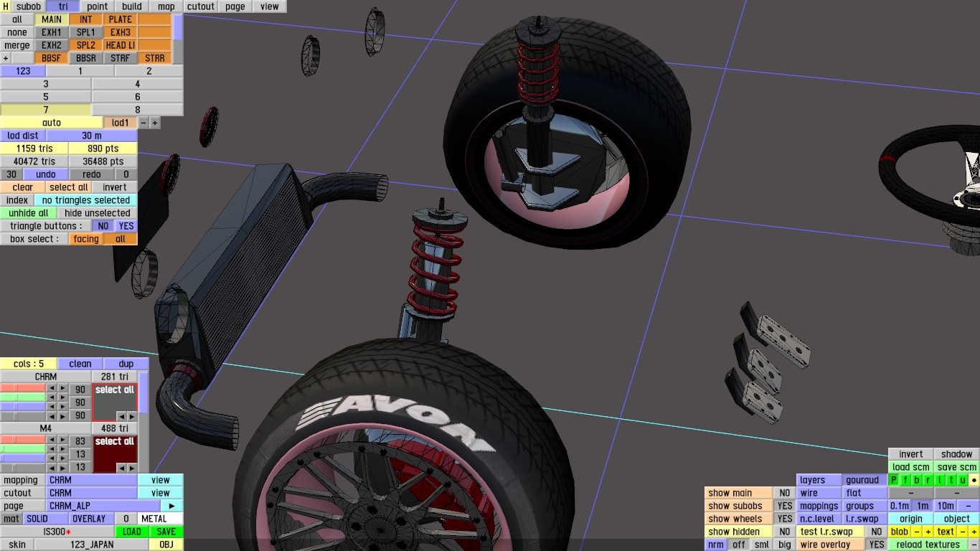The width and height of the screenshot is (980, 551).
Task: Click left arrow inside CHRM colour swatch
Action: (121, 416)
